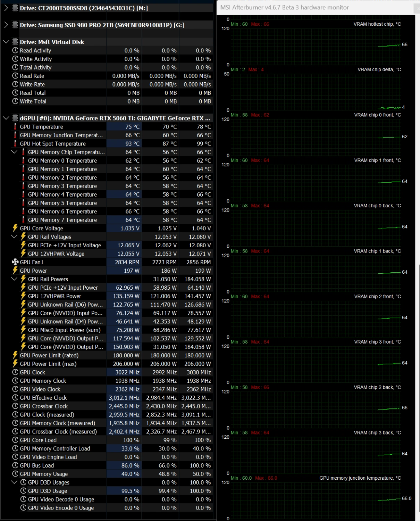Click the gauge icon for Write Rate
The height and width of the screenshot is (521, 420).
coord(15,84)
